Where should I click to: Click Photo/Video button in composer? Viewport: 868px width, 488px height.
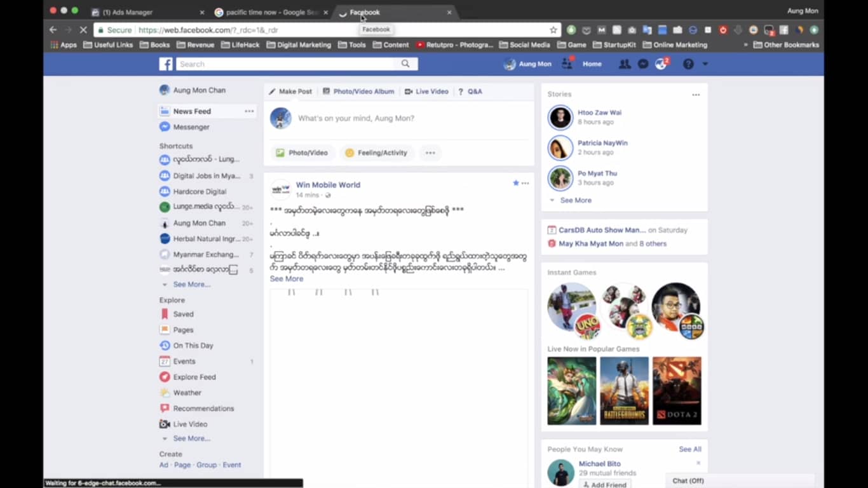(302, 152)
